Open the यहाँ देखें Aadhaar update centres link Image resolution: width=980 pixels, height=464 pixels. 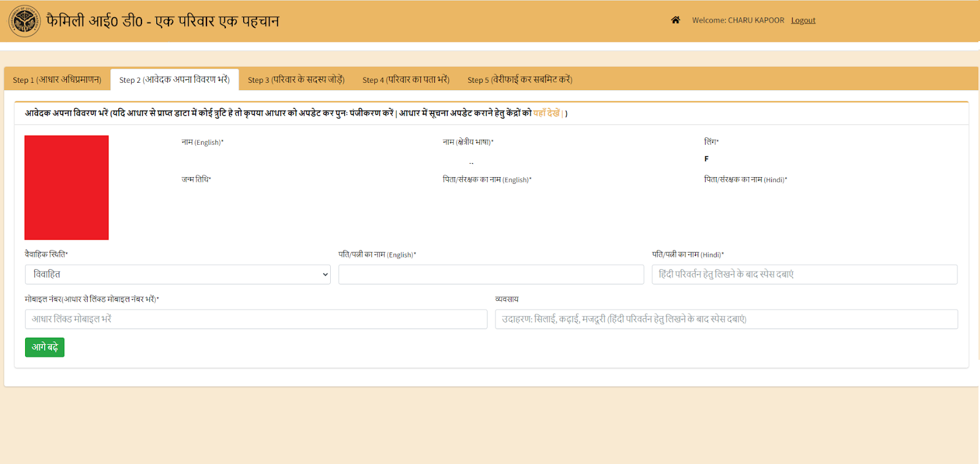[x=546, y=113]
